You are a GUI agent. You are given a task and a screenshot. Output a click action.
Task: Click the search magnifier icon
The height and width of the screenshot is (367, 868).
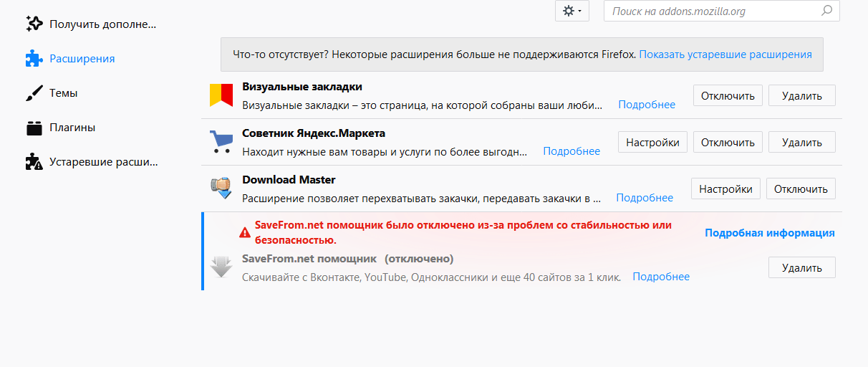coord(826,11)
